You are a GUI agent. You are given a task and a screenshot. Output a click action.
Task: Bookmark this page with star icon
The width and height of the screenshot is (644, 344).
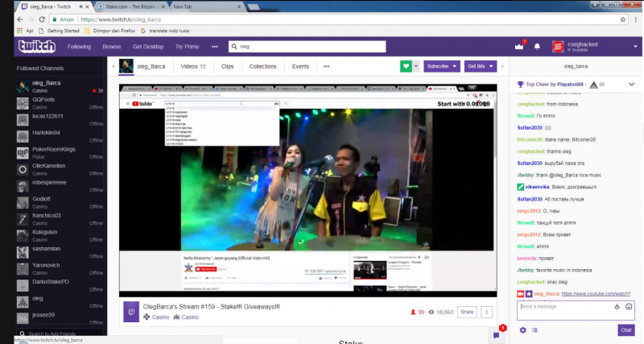pos(622,19)
